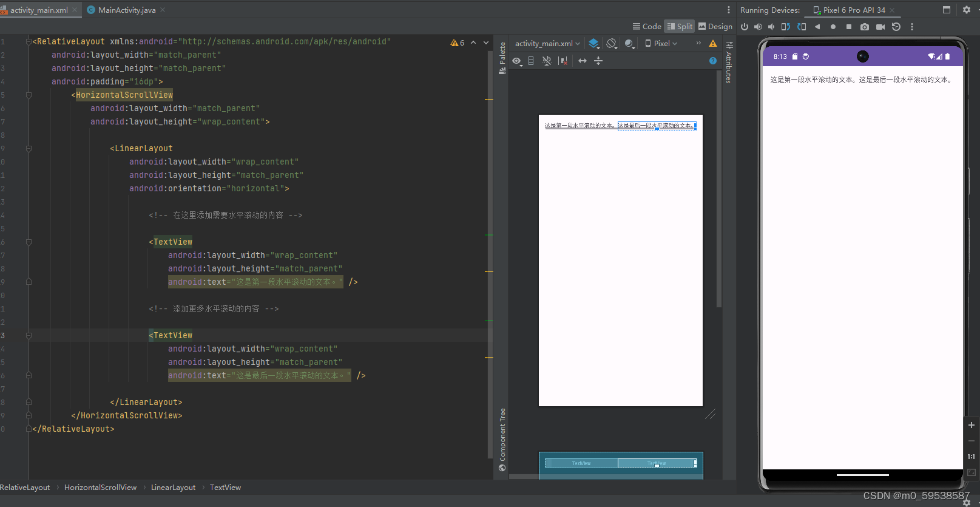Image resolution: width=980 pixels, height=507 pixels.
Task: Open activity_main.xml file variant dropdown
Action: pos(547,44)
